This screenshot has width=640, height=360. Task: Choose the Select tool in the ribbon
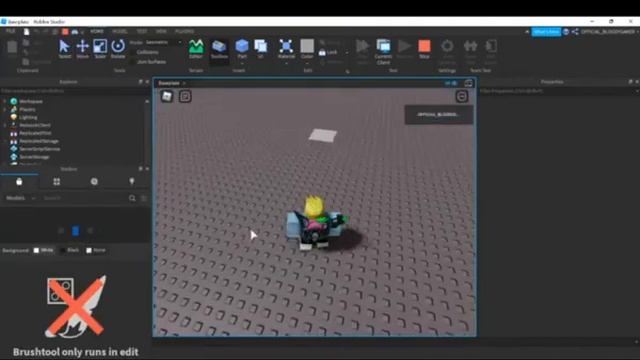[x=64, y=49]
